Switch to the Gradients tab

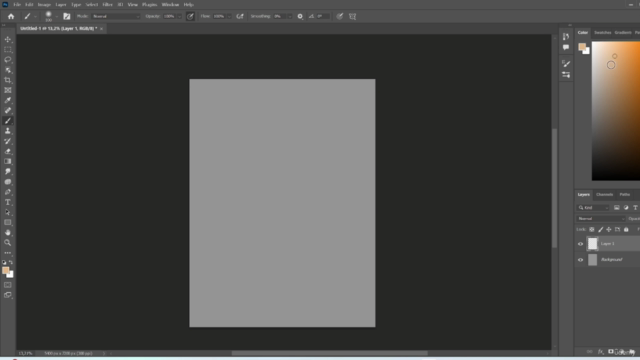click(623, 33)
